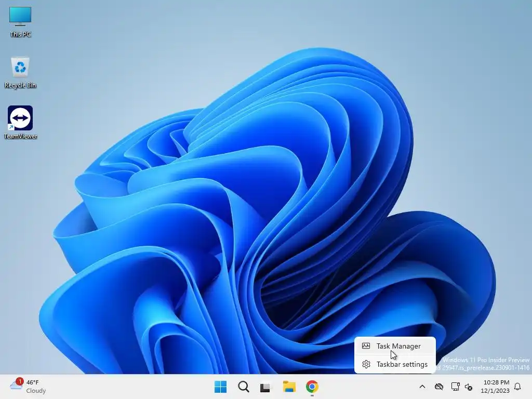Open notifications via the bell icon
The image size is (532, 399).
click(517, 387)
